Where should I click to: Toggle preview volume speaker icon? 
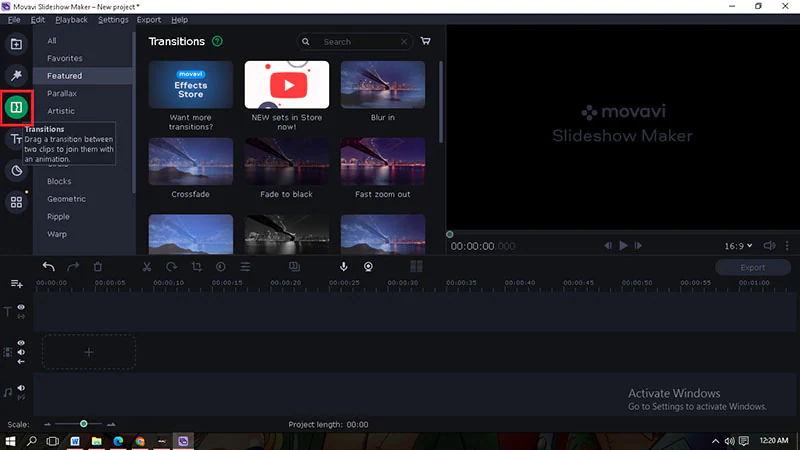(x=769, y=246)
